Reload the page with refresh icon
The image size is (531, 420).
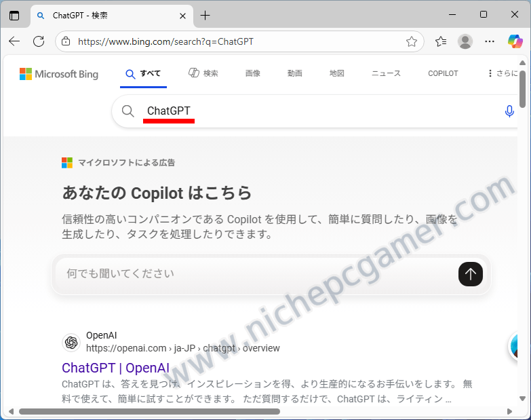(39, 41)
